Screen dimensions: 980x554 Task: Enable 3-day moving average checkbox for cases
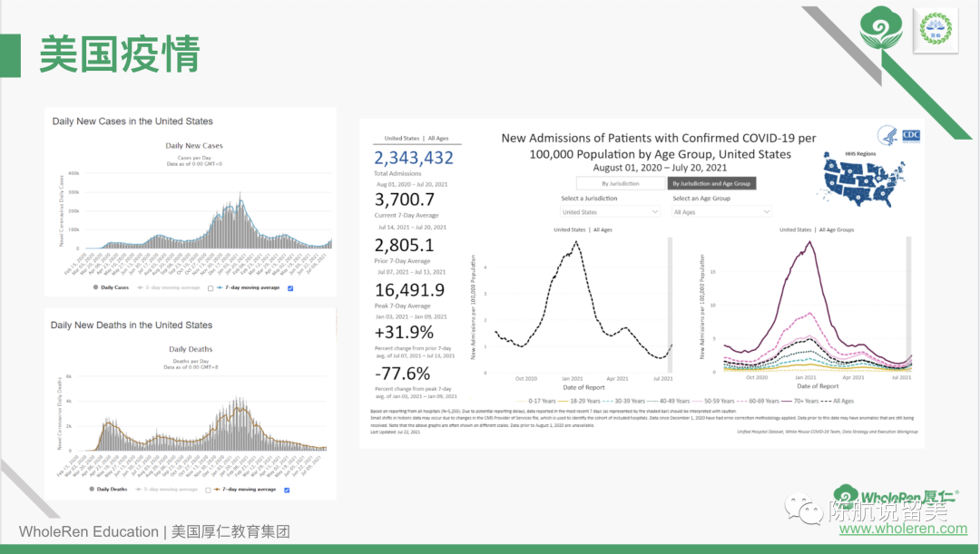[210, 287]
